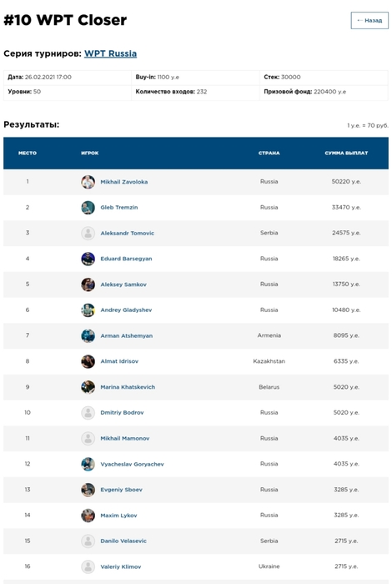
Task: Click Mikhail Zavoloka's avatar photo
Action: point(88,182)
